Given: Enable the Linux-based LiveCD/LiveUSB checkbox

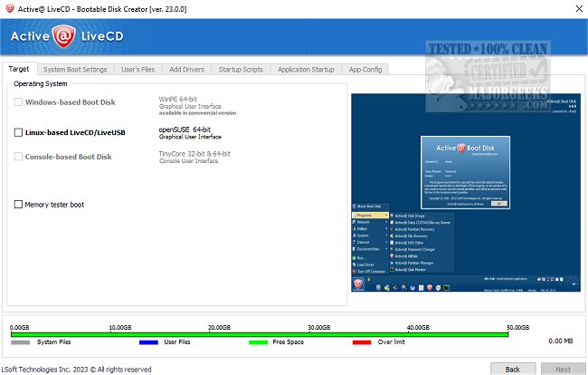Looking at the screenshot, I should tap(18, 132).
